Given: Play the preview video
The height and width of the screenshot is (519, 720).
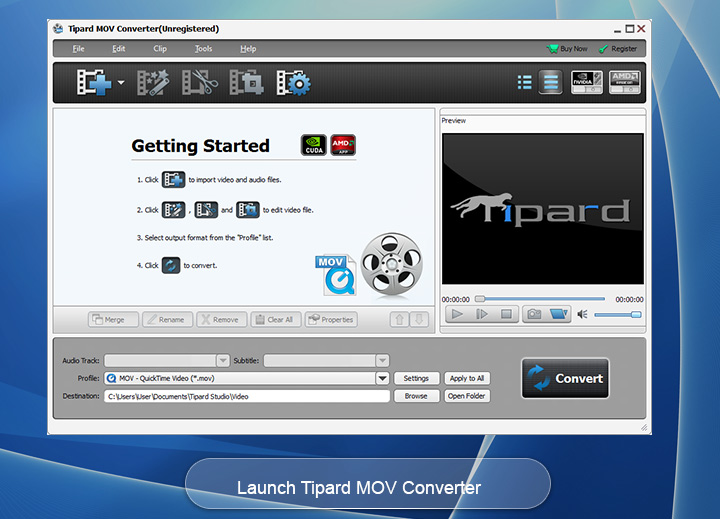Looking at the screenshot, I should point(457,314).
